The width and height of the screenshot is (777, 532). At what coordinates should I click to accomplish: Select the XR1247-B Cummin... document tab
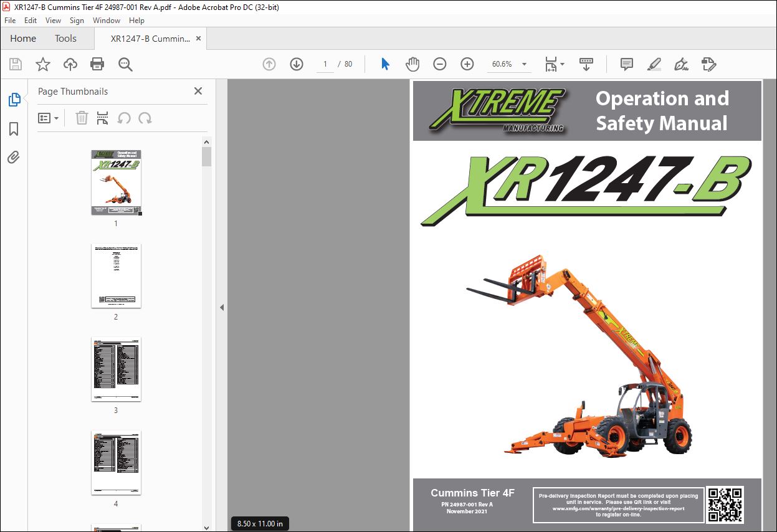[150, 39]
